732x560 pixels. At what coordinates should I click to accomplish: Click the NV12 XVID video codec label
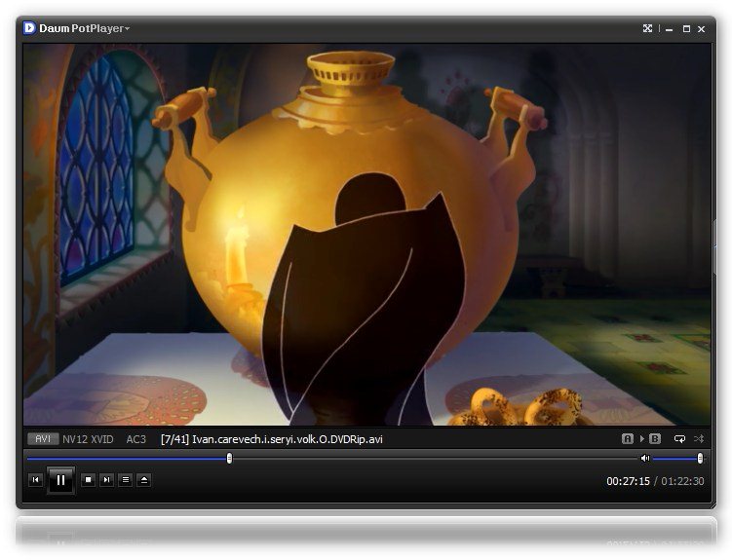88,439
